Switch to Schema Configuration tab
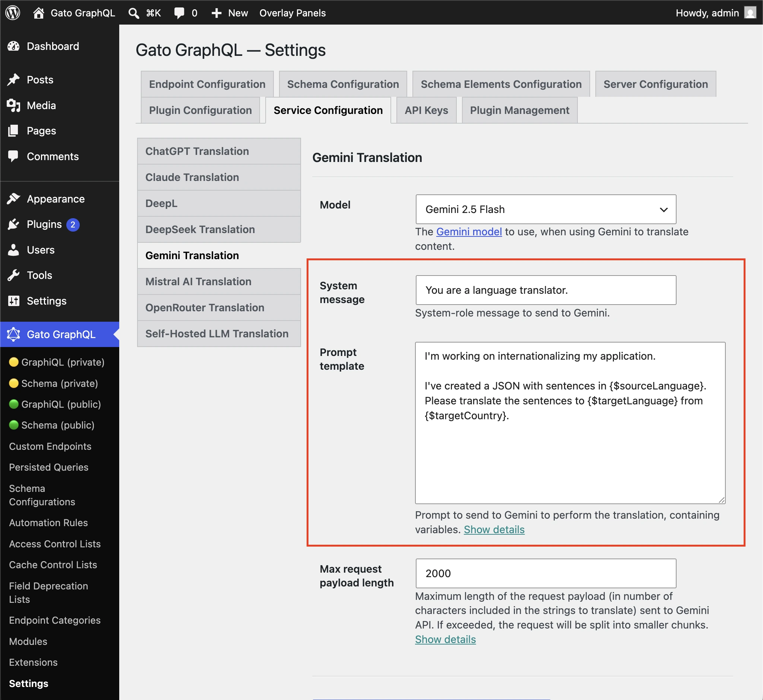This screenshot has height=700, width=763. click(x=343, y=84)
